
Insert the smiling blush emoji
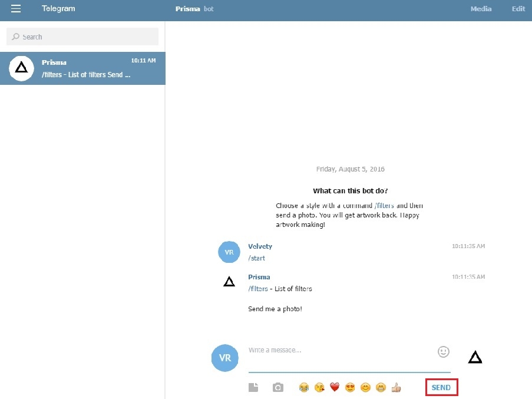tap(365, 387)
